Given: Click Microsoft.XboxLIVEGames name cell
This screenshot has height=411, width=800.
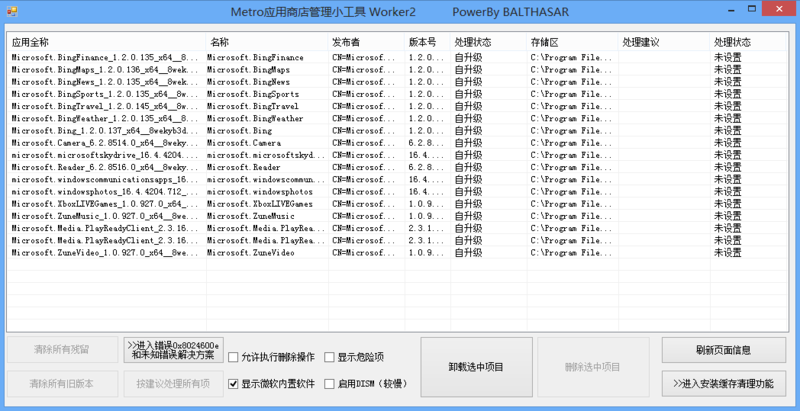Looking at the screenshot, I should tap(260, 204).
